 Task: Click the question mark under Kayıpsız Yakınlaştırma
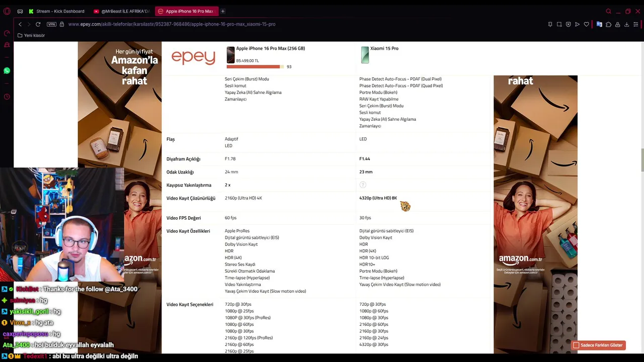pyautogui.click(x=363, y=185)
